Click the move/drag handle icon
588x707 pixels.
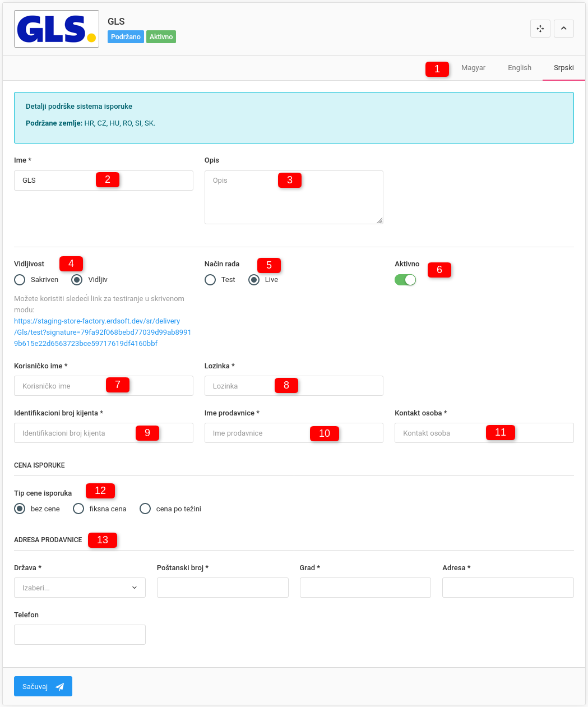click(x=540, y=29)
